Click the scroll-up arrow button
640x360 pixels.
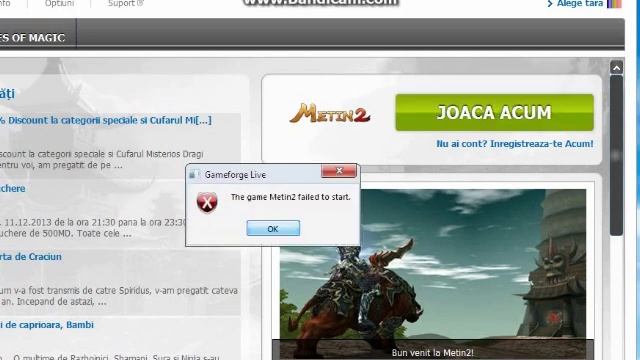point(616,67)
